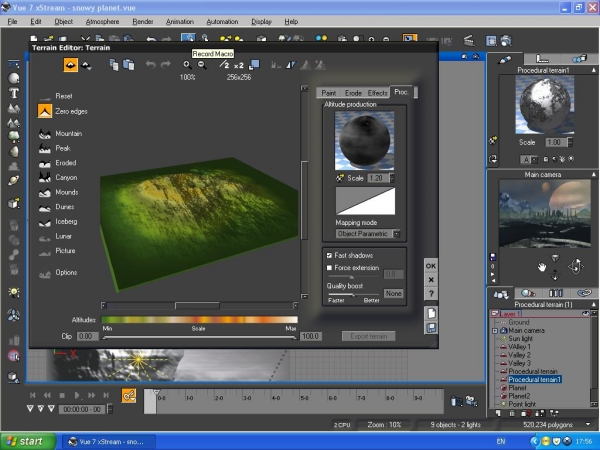Screen dimensions: 600x450
Task: Open the Proc. tab
Action: (x=401, y=92)
